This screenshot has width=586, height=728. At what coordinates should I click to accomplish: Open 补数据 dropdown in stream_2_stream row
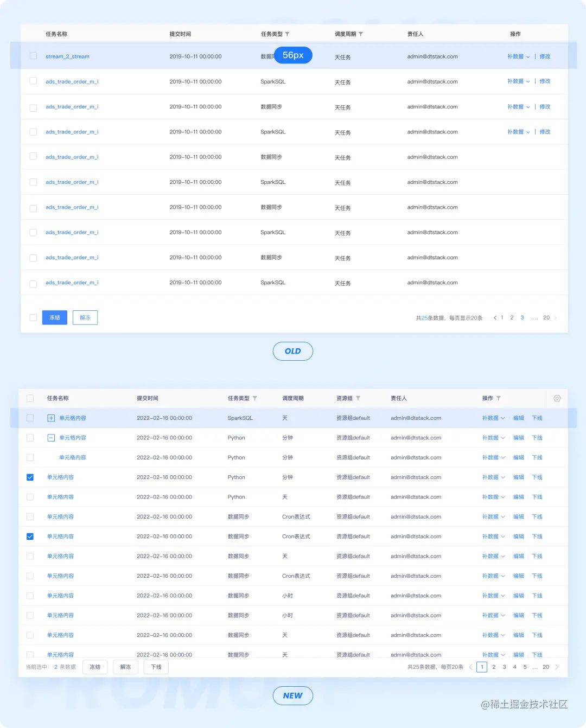518,56
